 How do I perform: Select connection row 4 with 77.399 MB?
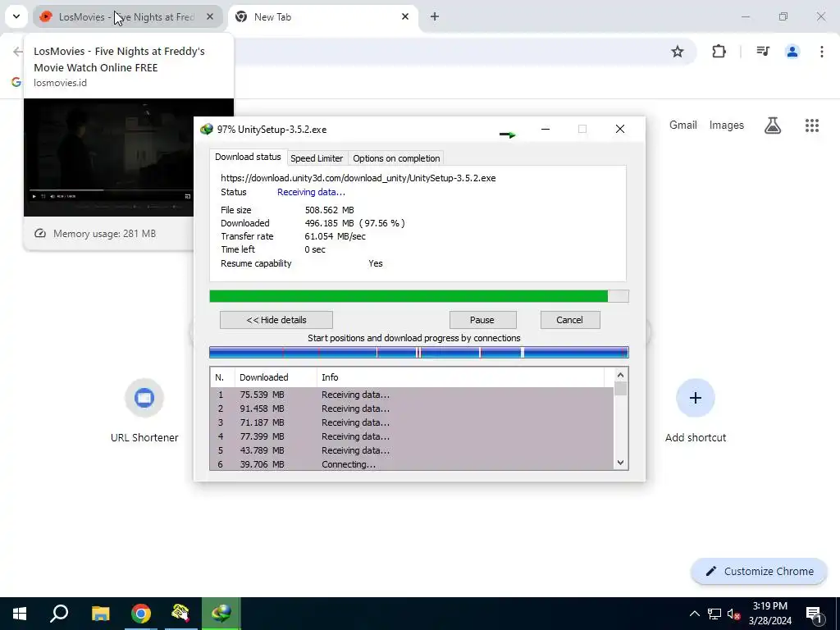click(x=412, y=436)
